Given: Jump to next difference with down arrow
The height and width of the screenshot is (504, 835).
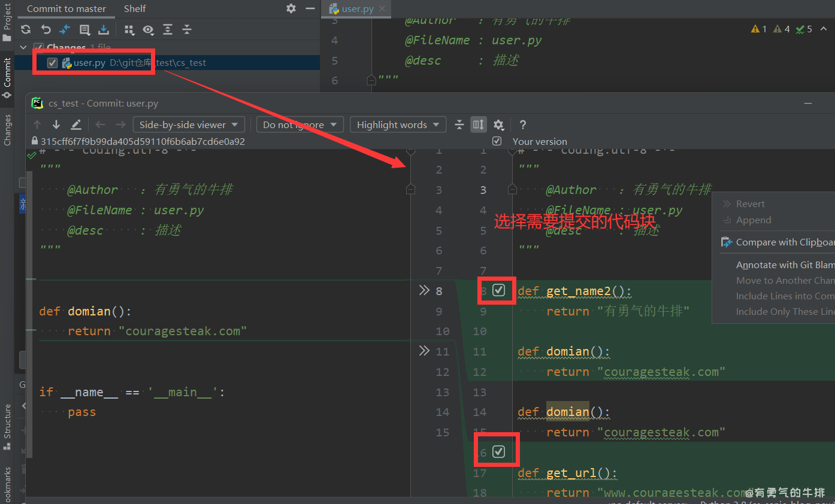Looking at the screenshot, I should 55,125.
